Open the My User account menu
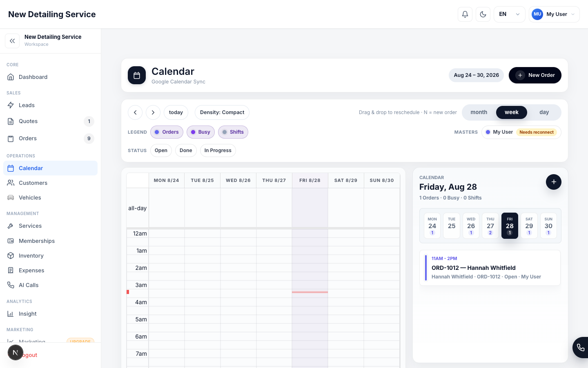 [554, 14]
